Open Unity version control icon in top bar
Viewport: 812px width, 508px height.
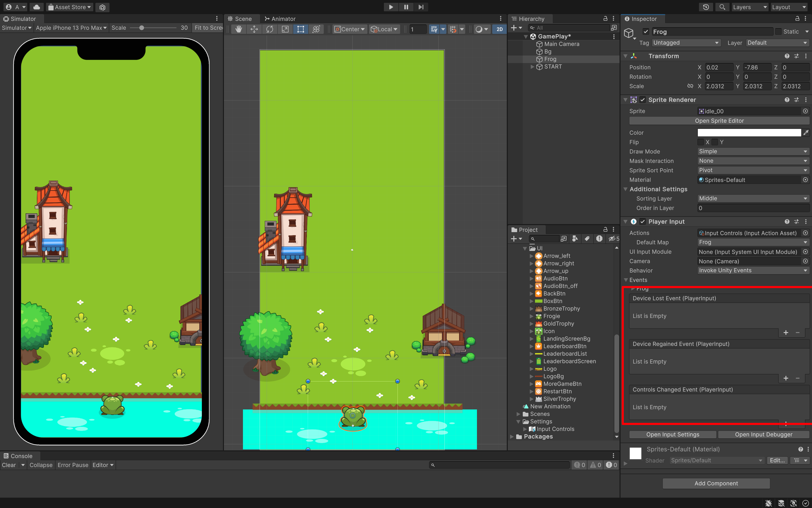click(x=103, y=7)
